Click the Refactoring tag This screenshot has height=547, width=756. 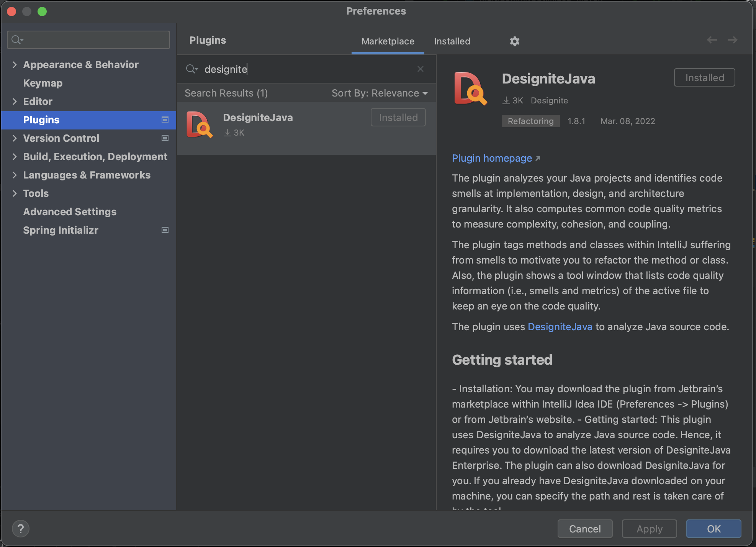[x=530, y=121]
